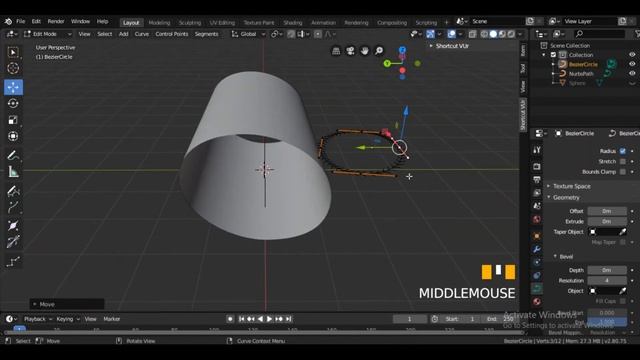640x360 pixels.
Task: Toggle camera view in viewport
Action: (x=350, y=51)
